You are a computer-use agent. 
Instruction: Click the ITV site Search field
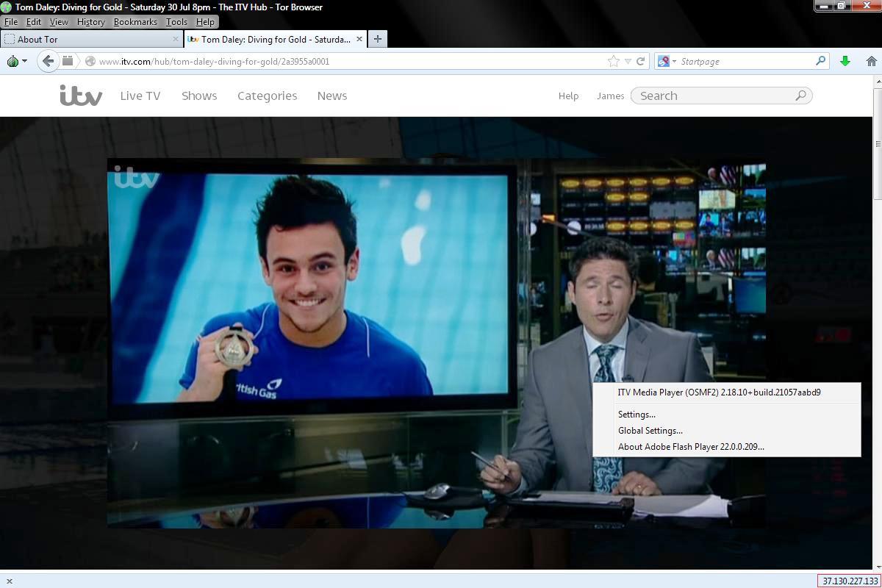713,96
